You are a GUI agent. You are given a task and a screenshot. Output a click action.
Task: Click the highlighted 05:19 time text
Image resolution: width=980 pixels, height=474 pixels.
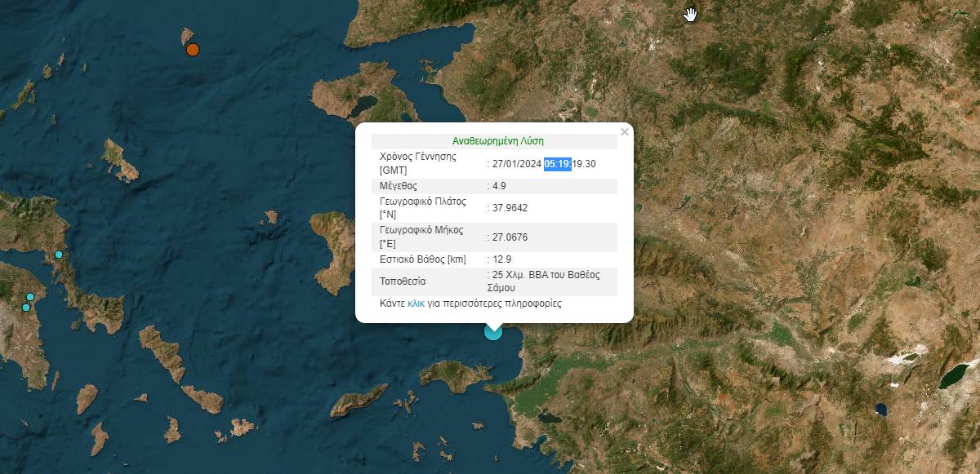(558, 164)
